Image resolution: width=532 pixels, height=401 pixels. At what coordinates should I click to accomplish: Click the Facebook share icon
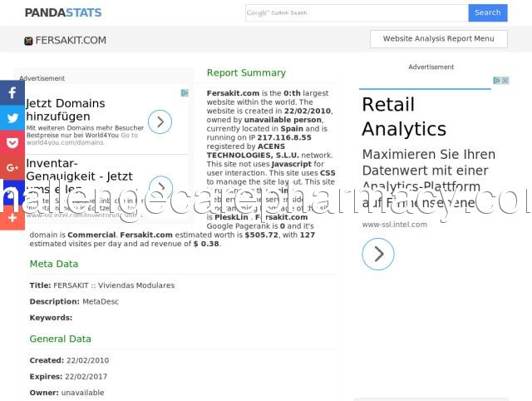(12, 92)
